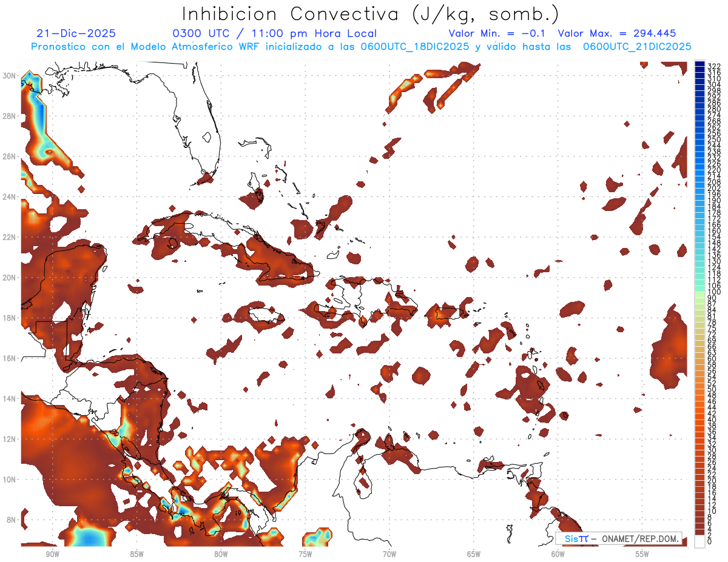Image resolution: width=728 pixels, height=562 pixels.
Task: Click the darkest blue 322 colorbar swatch
Action: tap(700, 64)
